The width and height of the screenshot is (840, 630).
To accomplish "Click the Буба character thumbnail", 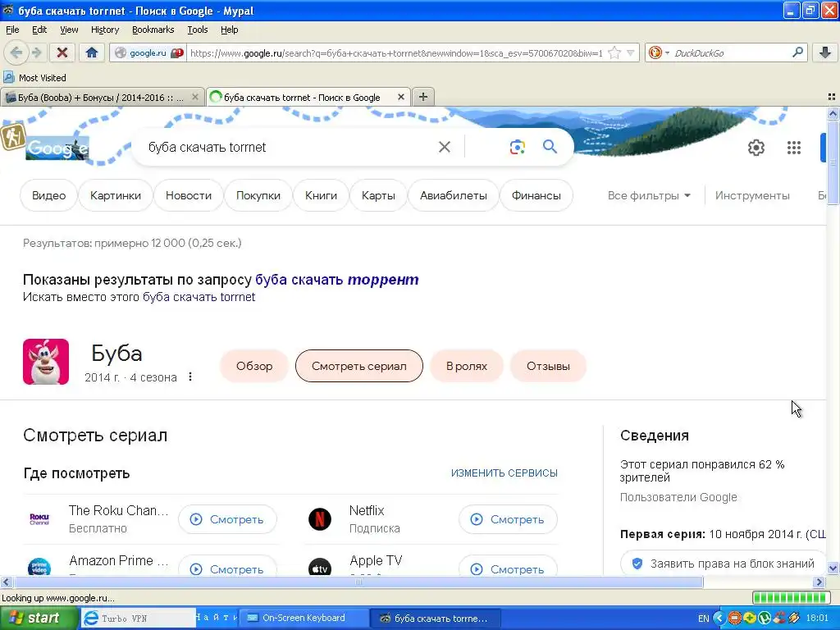I will (x=46, y=362).
